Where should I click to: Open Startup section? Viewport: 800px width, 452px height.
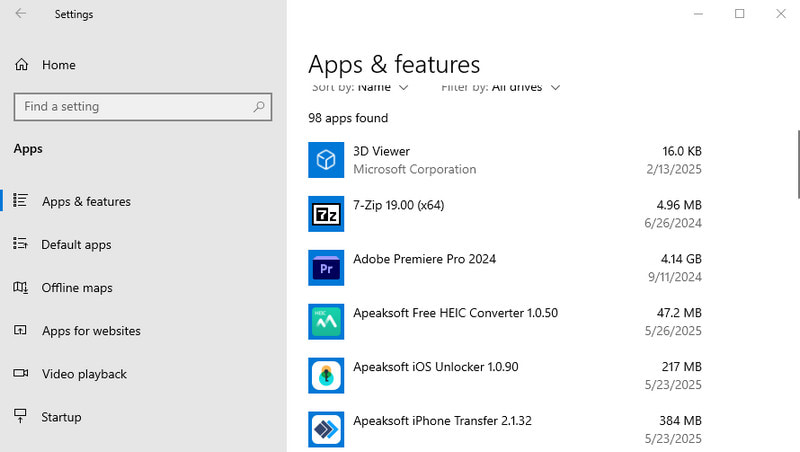pyautogui.click(x=61, y=417)
